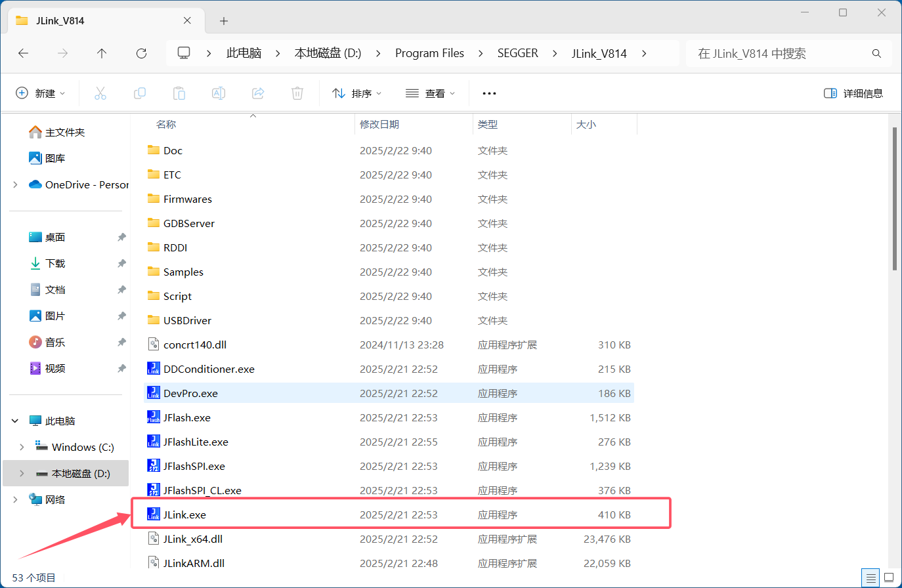Screen dimensions: 902x588
Task: Select the JLink.exe file row
Action: coord(389,514)
